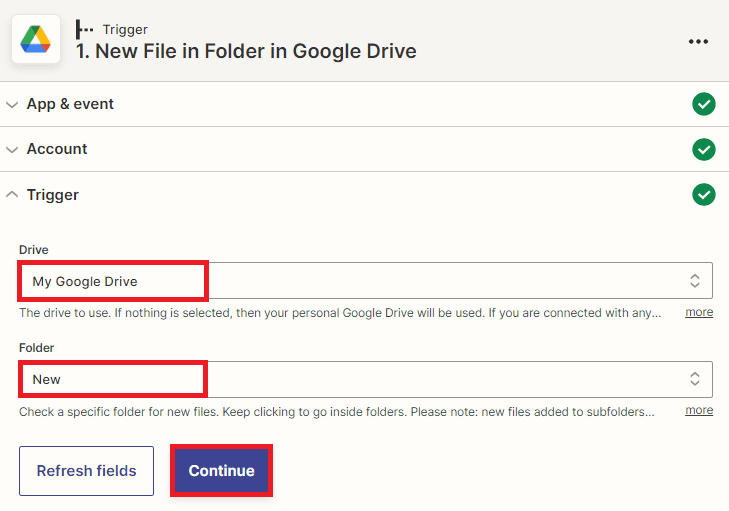The height and width of the screenshot is (511, 729).
Task: Select the App & event section heading text
Action: [70, 104]
